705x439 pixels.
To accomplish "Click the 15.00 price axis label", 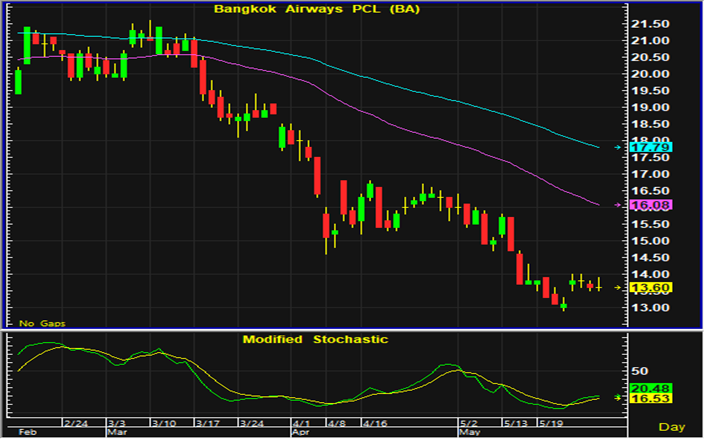I will click(x=650, y=241).
